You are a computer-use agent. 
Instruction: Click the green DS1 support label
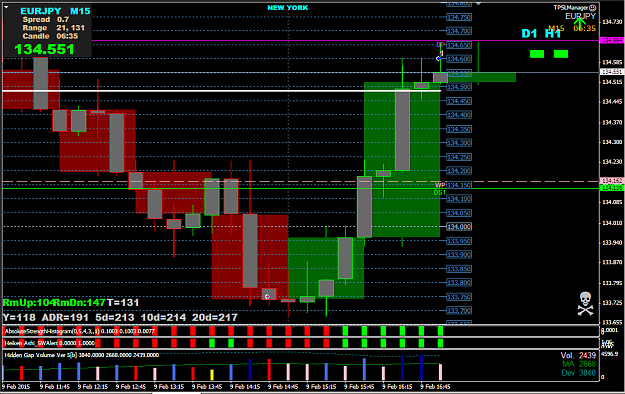coord(440,193)
